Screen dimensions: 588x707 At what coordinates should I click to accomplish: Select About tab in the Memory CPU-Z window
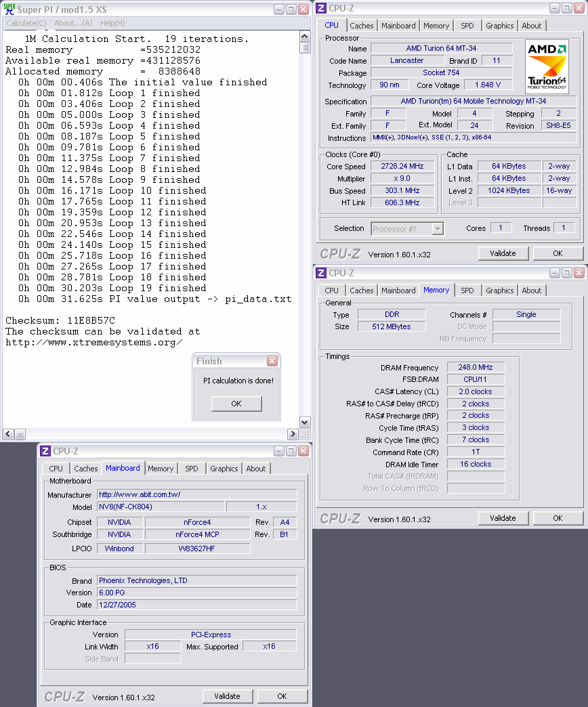[531, 291]
